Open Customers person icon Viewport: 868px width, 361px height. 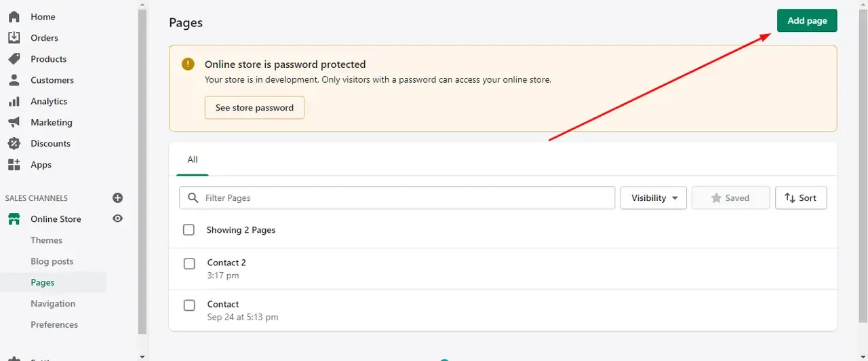(x=14, y=80)
